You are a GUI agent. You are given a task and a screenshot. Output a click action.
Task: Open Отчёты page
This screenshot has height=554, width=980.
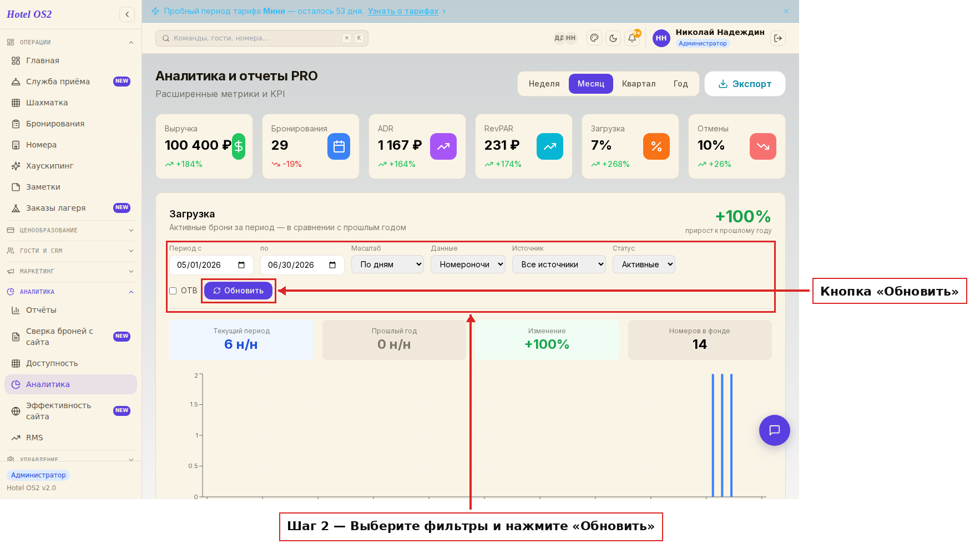point(70,310)
